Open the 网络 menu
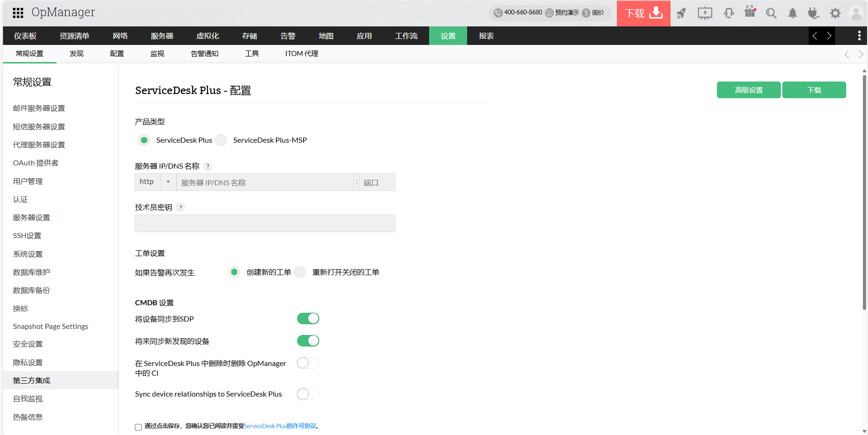This screenshot has width=868, height=435. tap(120, 36)
